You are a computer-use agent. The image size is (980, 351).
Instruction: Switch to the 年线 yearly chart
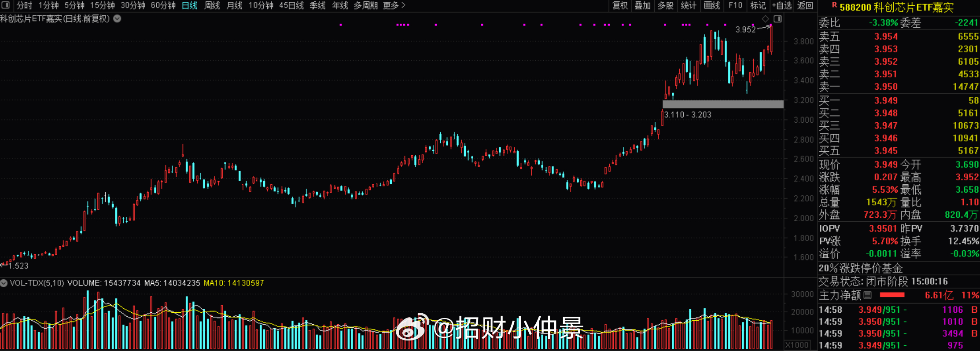340,5
